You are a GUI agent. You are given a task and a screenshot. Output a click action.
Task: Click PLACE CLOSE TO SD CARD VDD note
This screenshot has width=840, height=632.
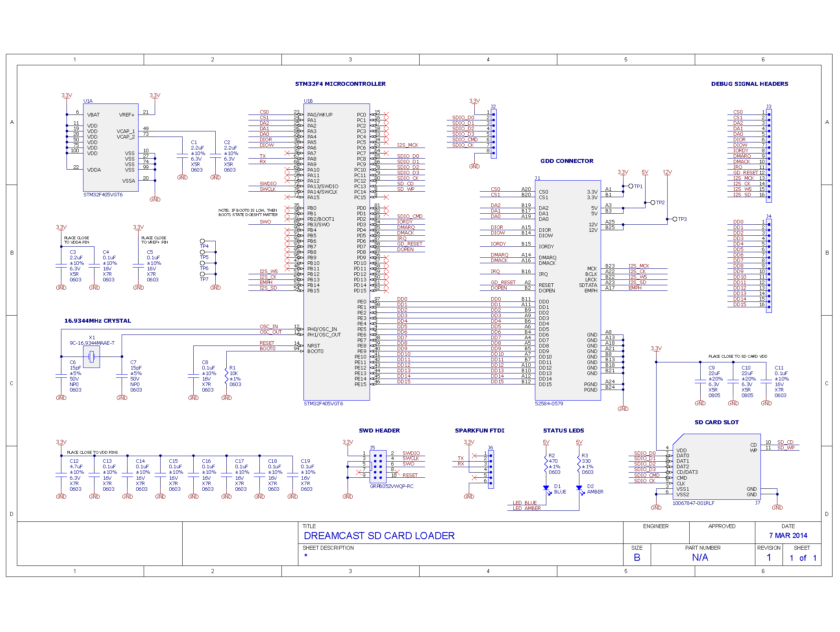coord(738,357)
